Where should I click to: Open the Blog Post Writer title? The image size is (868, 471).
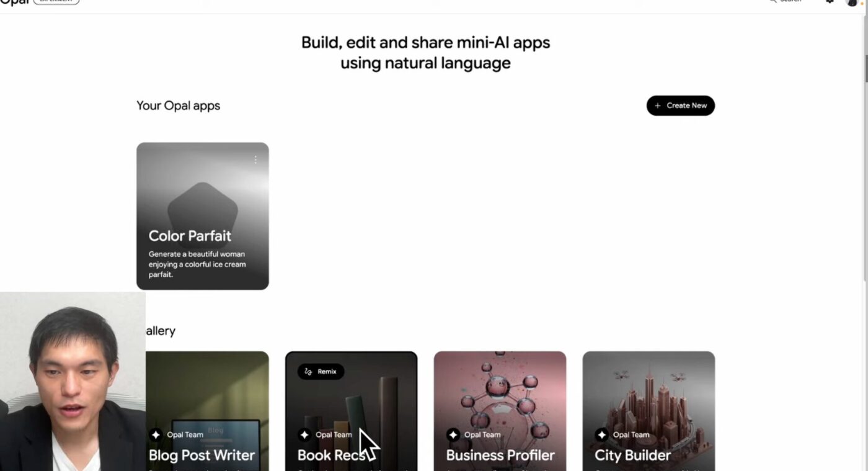tap(201, 455)
